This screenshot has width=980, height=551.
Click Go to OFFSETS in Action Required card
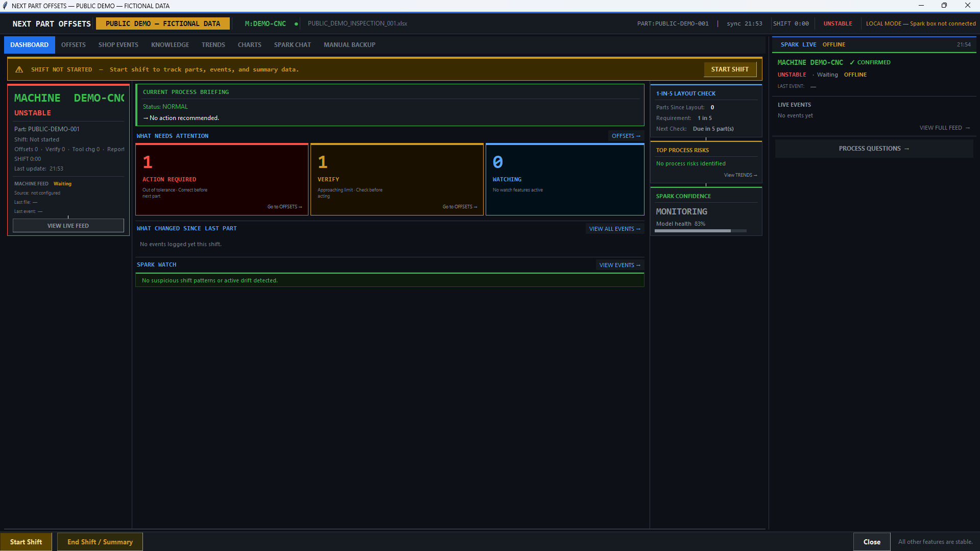(x=285, y=207)
